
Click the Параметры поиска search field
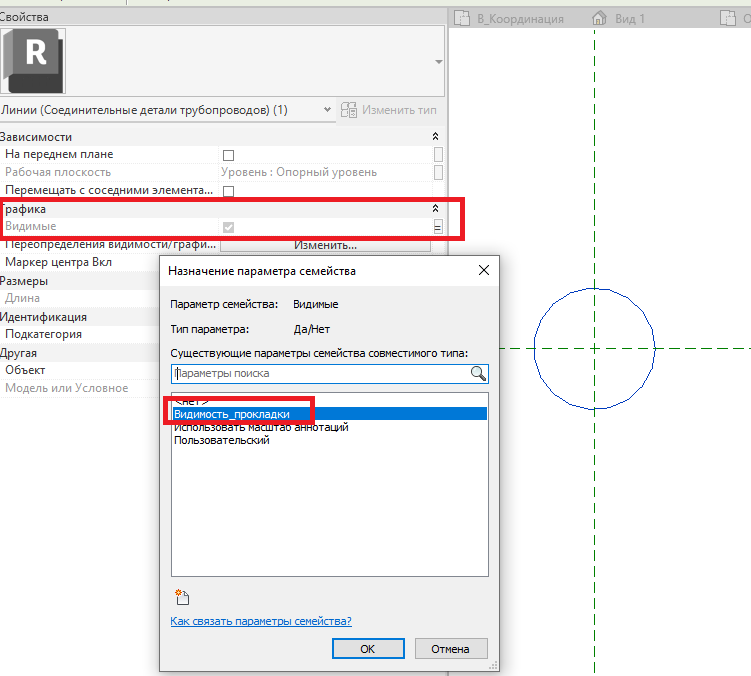(x=319, y=374)
